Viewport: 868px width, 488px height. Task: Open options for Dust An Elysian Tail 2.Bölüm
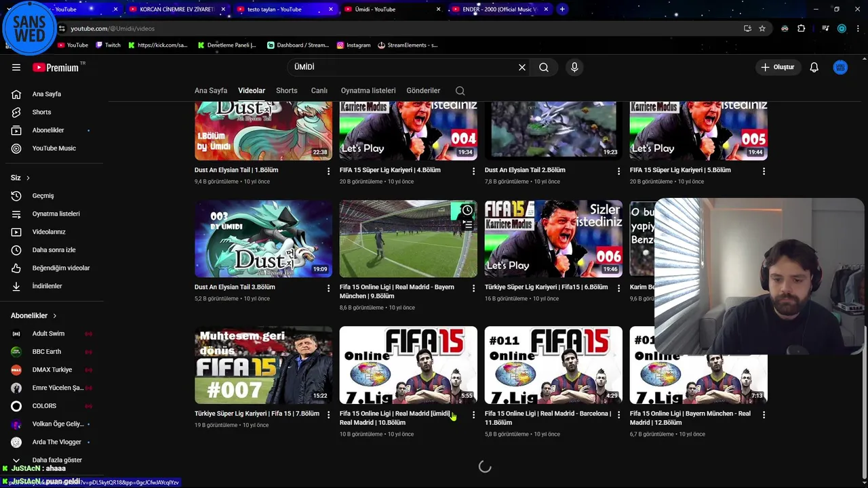point(618,171)
